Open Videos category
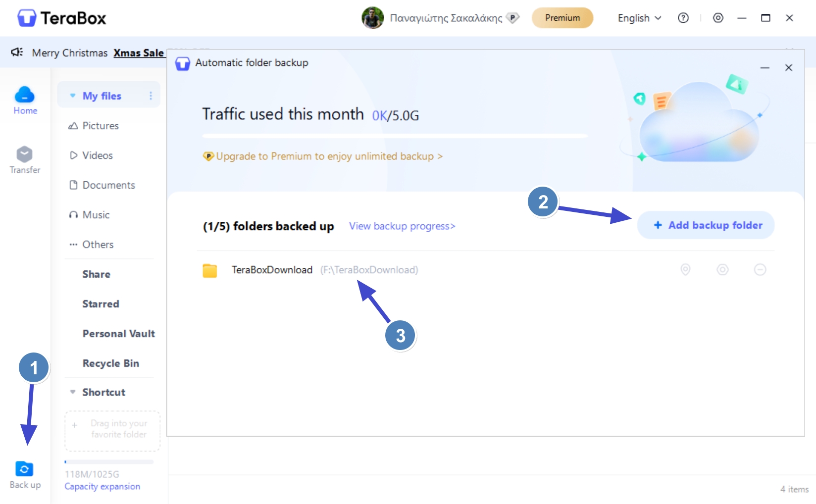The width and height of the screenshot is (816, 504). (91, 155)
